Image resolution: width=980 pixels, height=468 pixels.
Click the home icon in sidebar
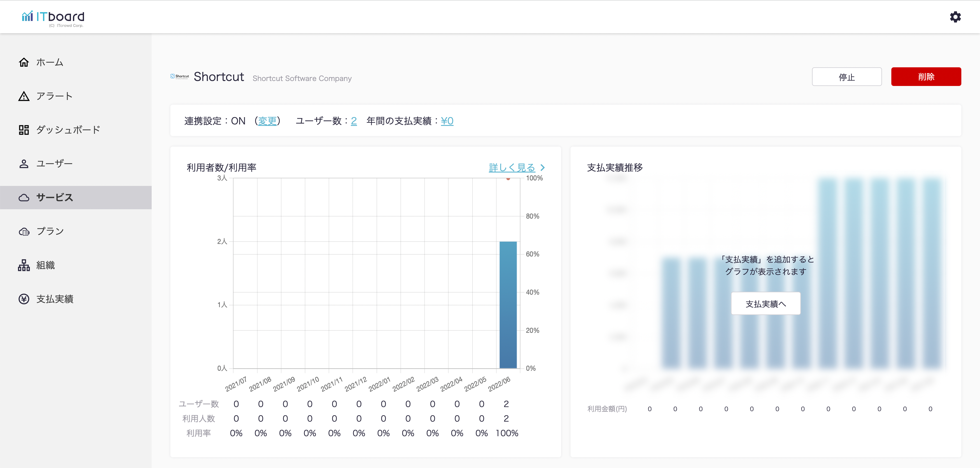point(24,62)
